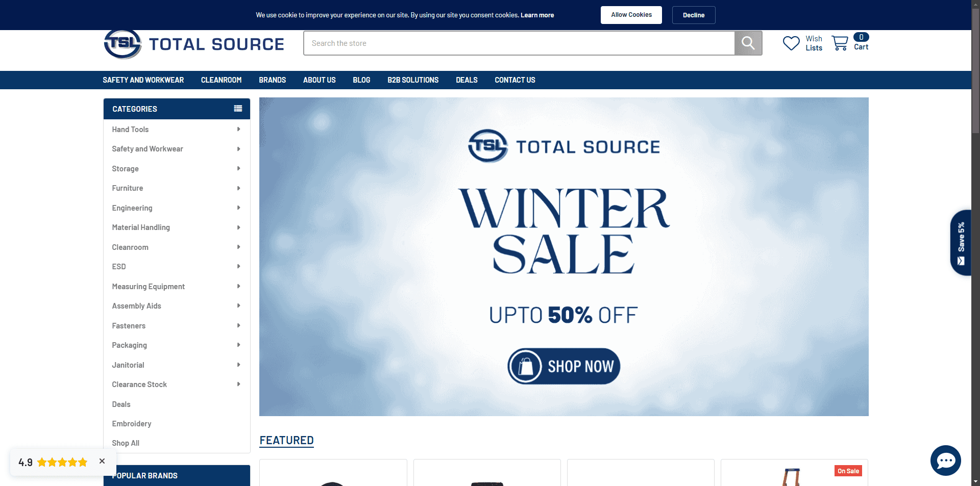
Task: Click the search magnifier button
Action: pos(748,43)
